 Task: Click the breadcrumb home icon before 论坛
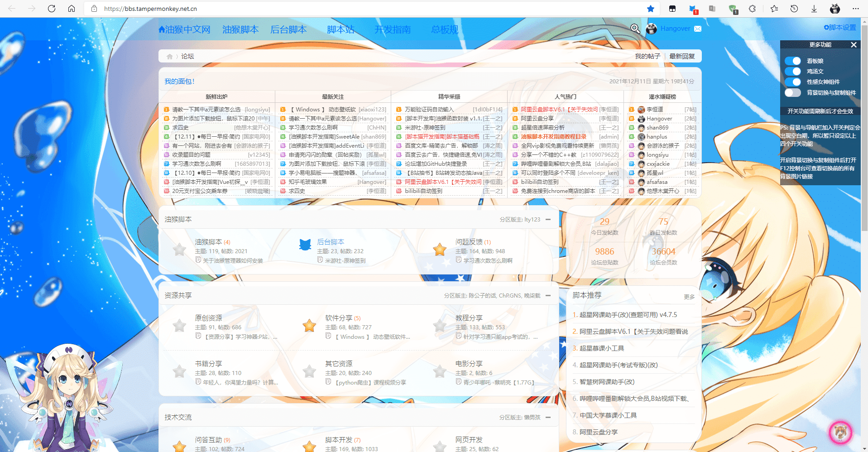coord(170,57)
